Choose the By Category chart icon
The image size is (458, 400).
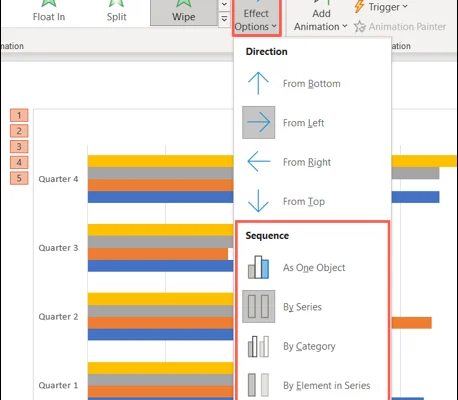(258, 346)
